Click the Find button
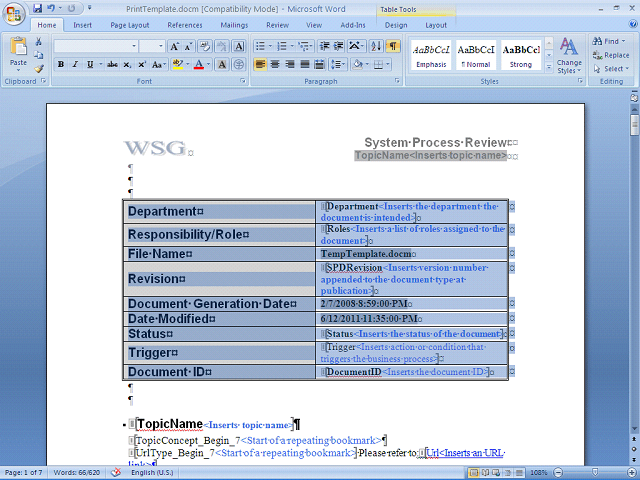Image resolution: width=640 pixels, height=480 pixels. pos(609,41)
